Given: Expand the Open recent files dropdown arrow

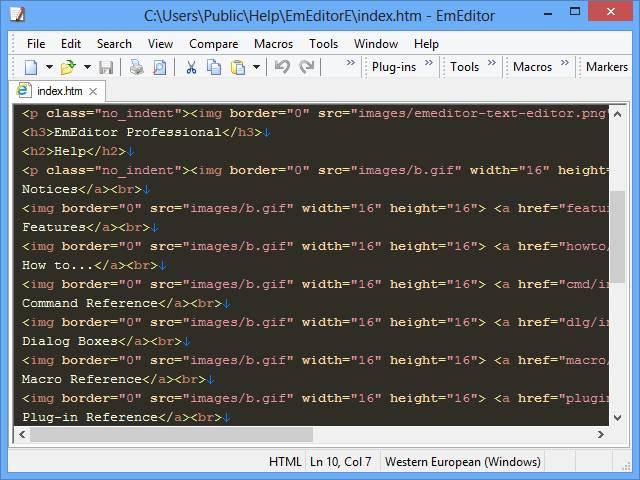Looking at the screenshot, I should tap(86, 67).
